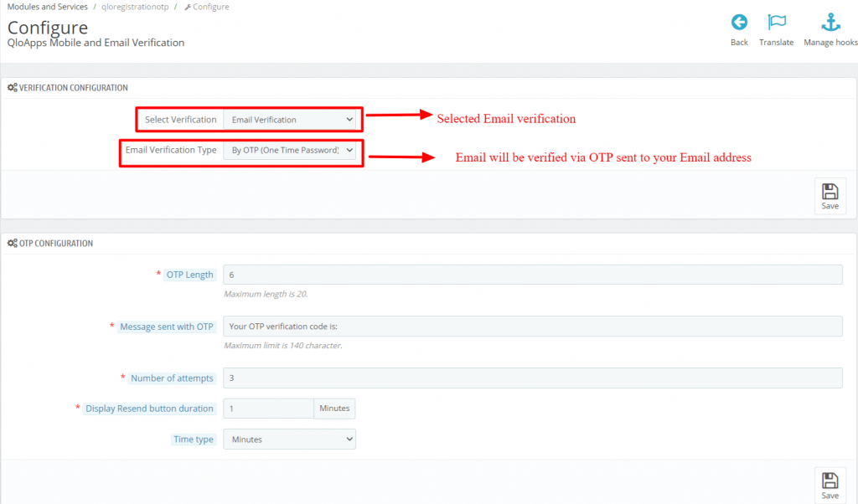The image size is (858, 504).
Task: Open the Email Verification Type dropdown
Action: click(x=289, y=151)
